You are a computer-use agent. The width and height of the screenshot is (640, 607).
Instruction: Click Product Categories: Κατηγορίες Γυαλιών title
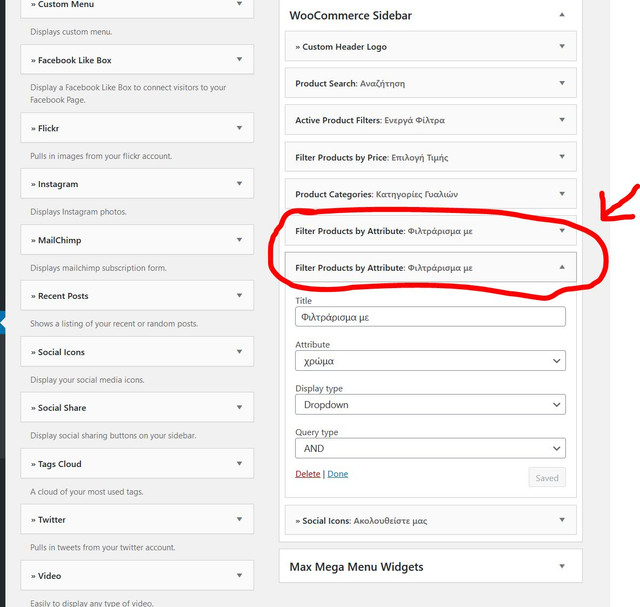tap(377, 194)
